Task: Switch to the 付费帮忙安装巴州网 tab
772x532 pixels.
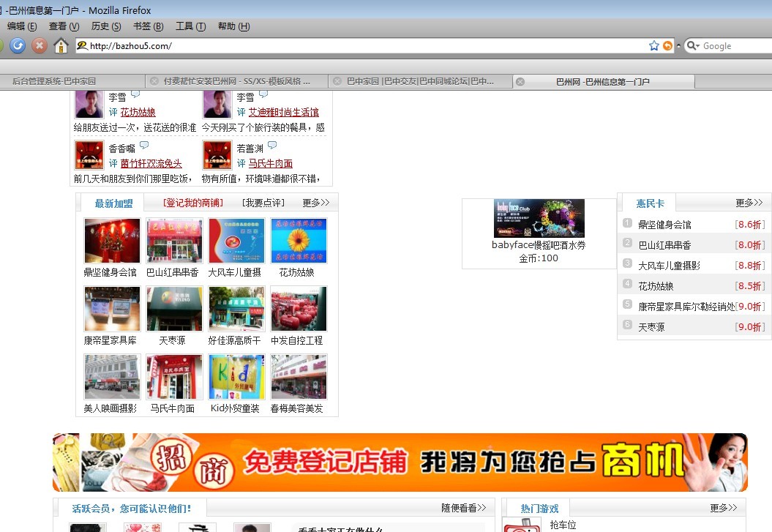Action: (237, 81)
